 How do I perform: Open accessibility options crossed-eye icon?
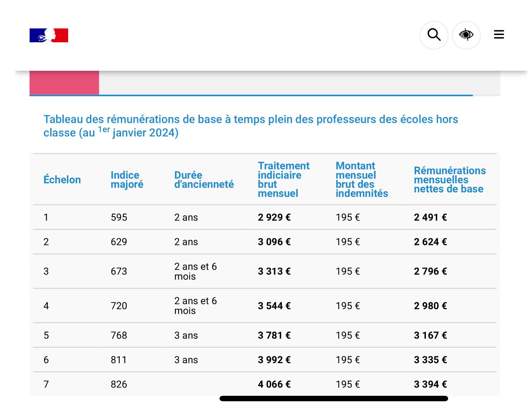click(466, 35)
